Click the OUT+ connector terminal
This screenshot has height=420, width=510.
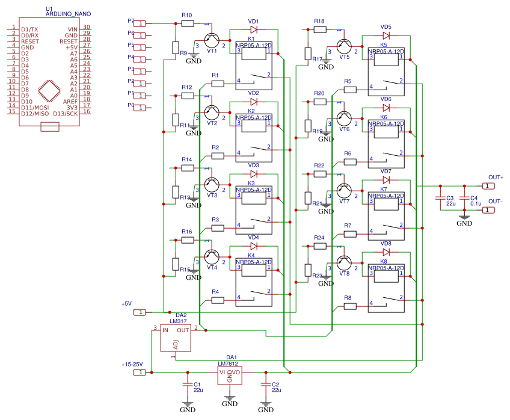(488, 186)
